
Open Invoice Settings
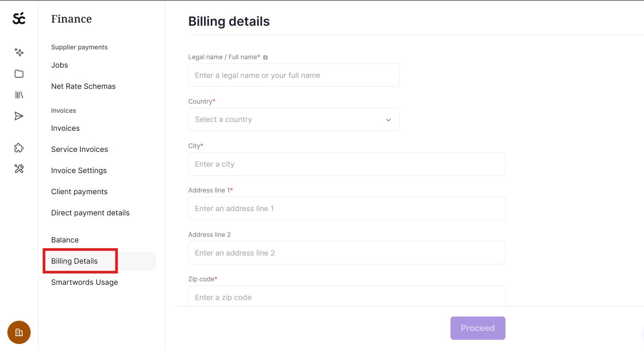click(x=79, y=171)
